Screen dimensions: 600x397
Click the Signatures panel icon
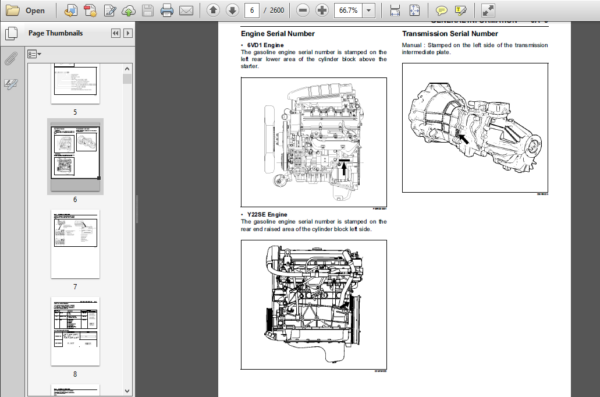pyautogui.click(x=11, y=84)
